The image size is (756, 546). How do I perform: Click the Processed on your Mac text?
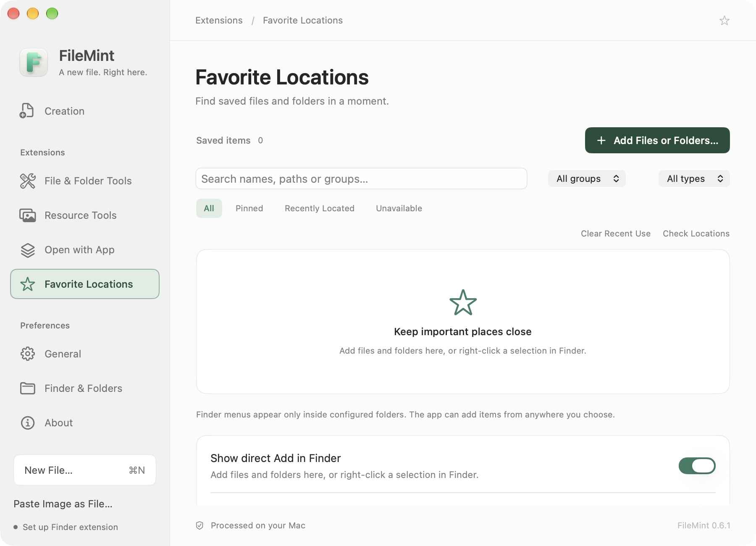[258, 525]
